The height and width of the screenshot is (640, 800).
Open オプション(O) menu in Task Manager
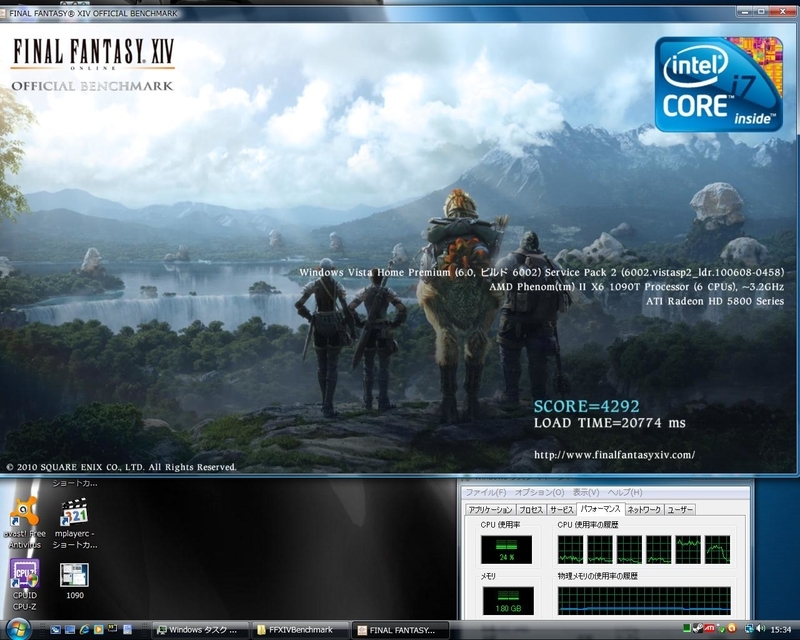click(x=539, y=492)
